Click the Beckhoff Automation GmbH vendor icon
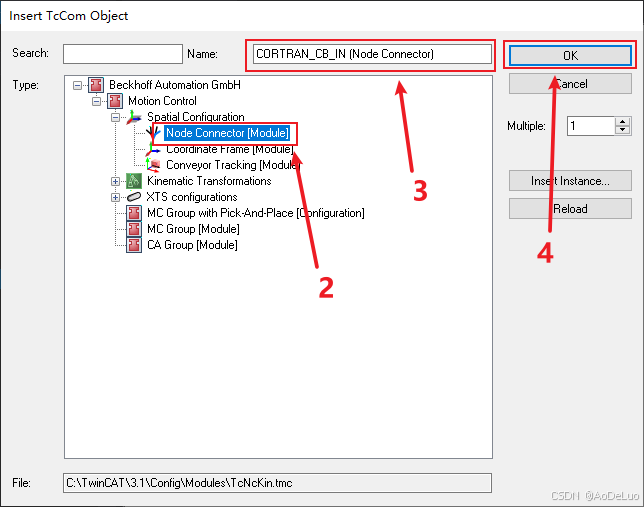 coord(96,85)
